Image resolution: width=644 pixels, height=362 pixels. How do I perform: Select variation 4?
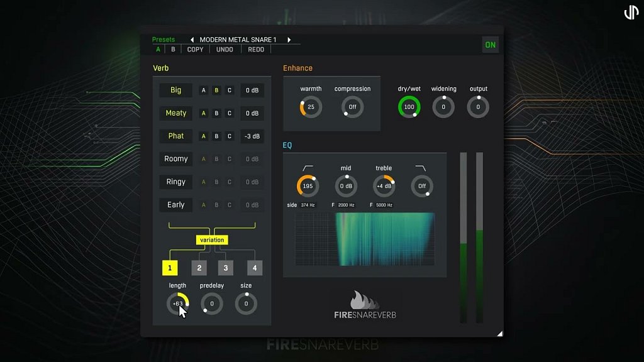255,268
